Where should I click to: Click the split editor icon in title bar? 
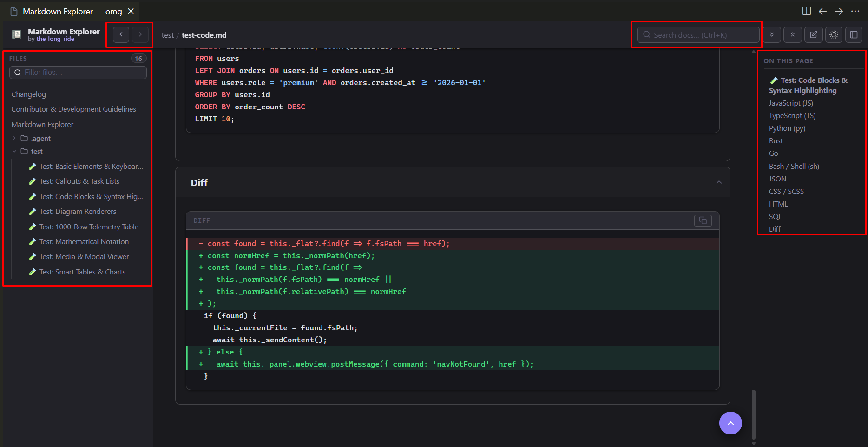[x=807, y=11]
